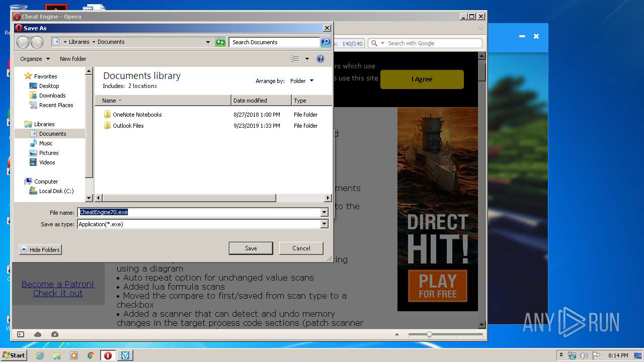
Task: Sort by the Name column header
Action: [163, 101]
